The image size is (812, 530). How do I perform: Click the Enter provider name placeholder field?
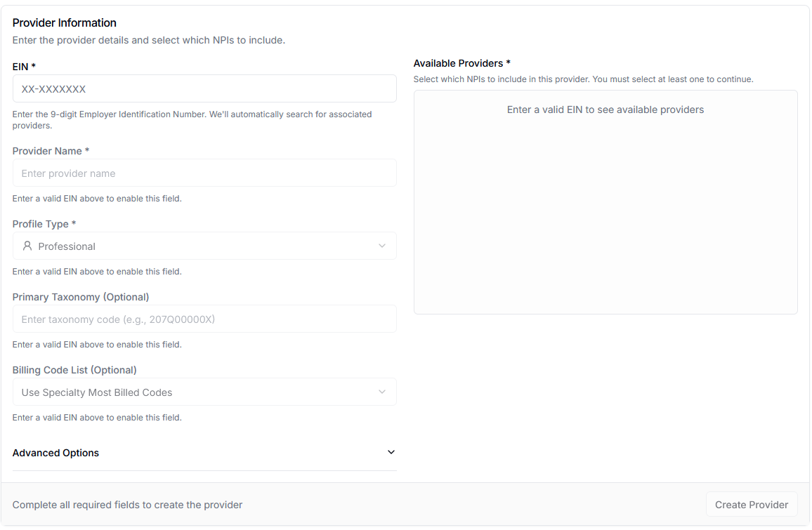pos(204,173)
